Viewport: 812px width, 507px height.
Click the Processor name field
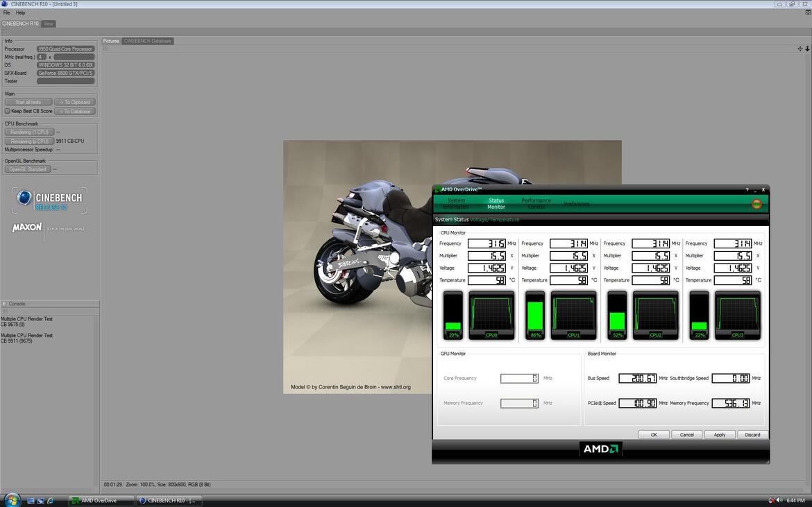[66, 49]
